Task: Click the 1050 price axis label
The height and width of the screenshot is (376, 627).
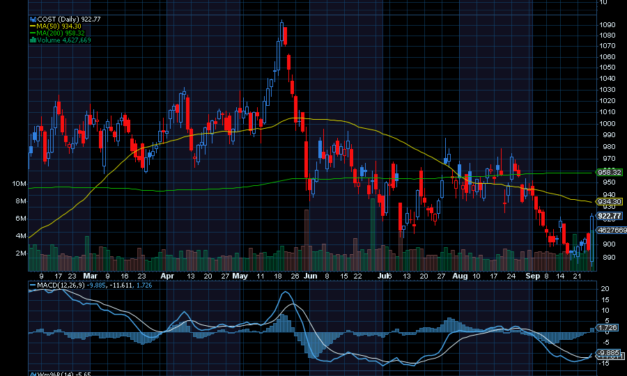Action: (x=607, y=68)
